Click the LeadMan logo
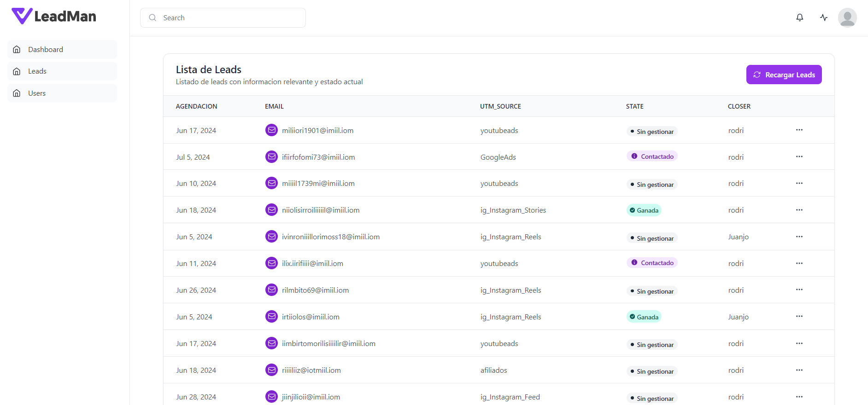Viewport: 868px width, 405px height. 54,16
